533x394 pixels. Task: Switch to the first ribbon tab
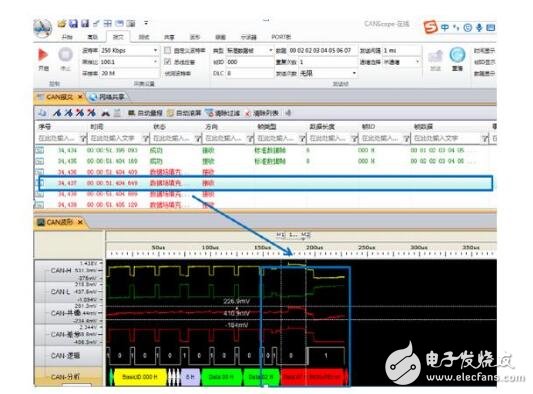[x=67, y=37]
